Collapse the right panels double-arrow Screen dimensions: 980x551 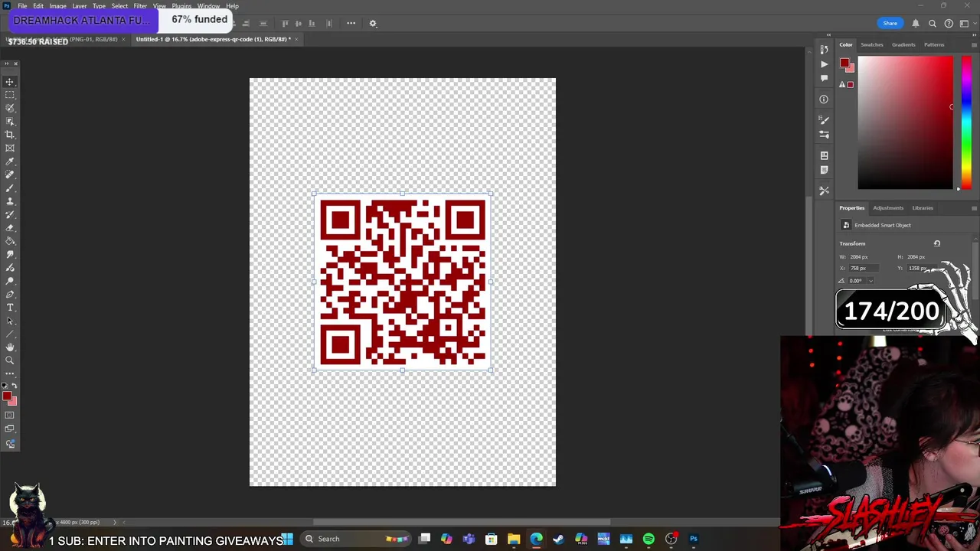point(974,34)
